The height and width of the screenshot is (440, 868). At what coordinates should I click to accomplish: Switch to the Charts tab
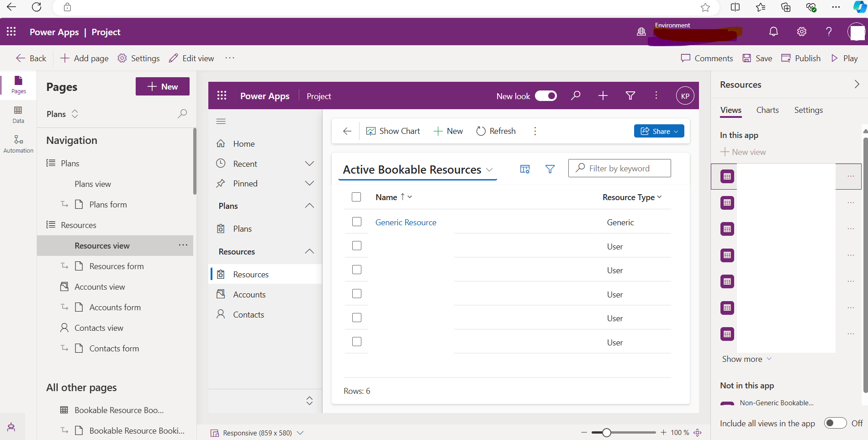[767, 110]
